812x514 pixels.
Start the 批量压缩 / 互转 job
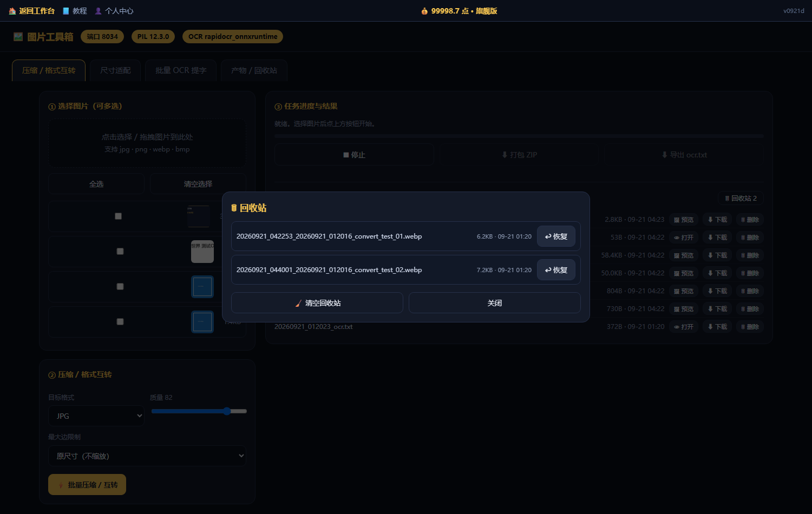[x=87, y=485]
